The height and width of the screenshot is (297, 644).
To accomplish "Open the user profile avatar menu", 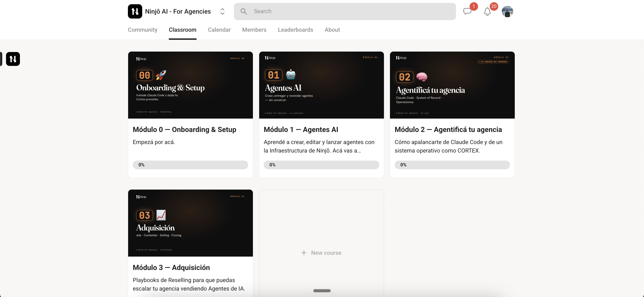I will pyautogui.click(x=507, y=11).
